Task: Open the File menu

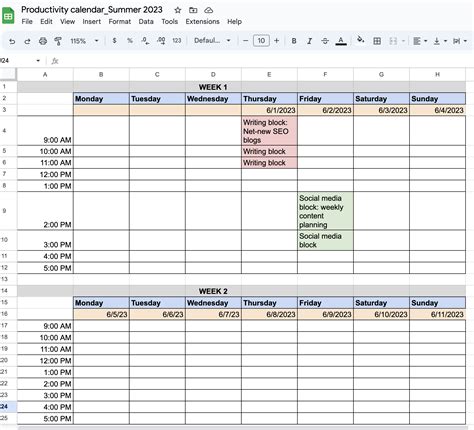Action: tap(27, 22)
